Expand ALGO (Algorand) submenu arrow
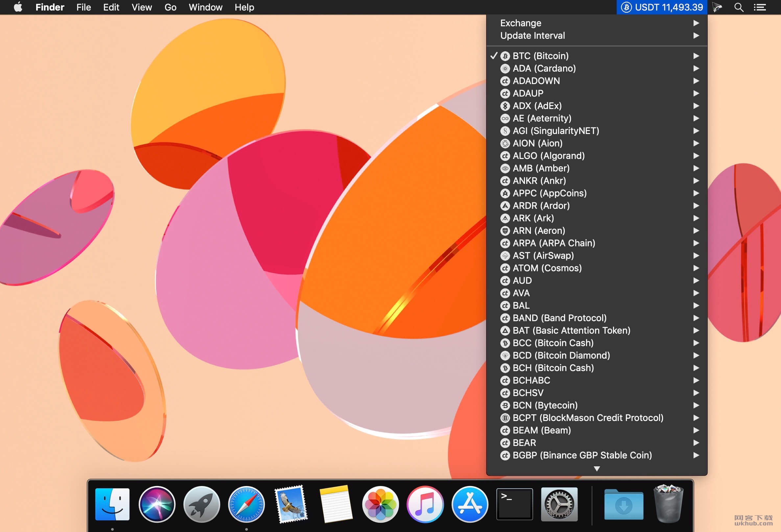The height and width of the screenshot is (532, 781). pyautogui.click(x=696, y=156)
